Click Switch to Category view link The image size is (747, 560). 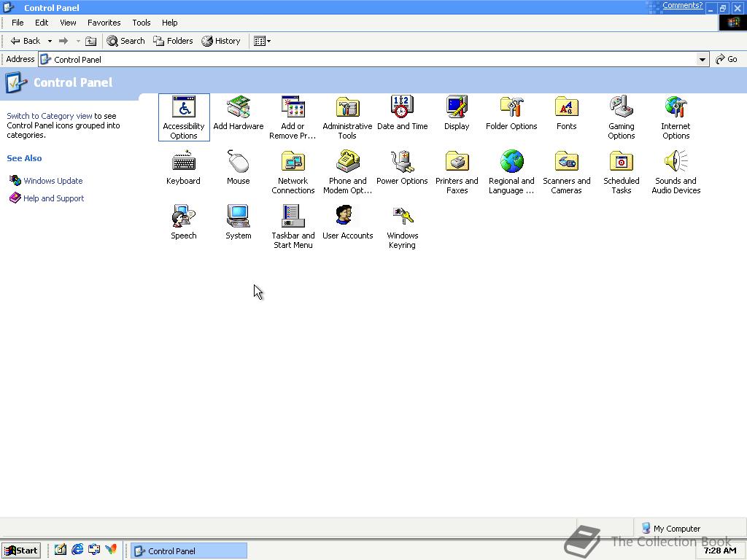(50, 116)
